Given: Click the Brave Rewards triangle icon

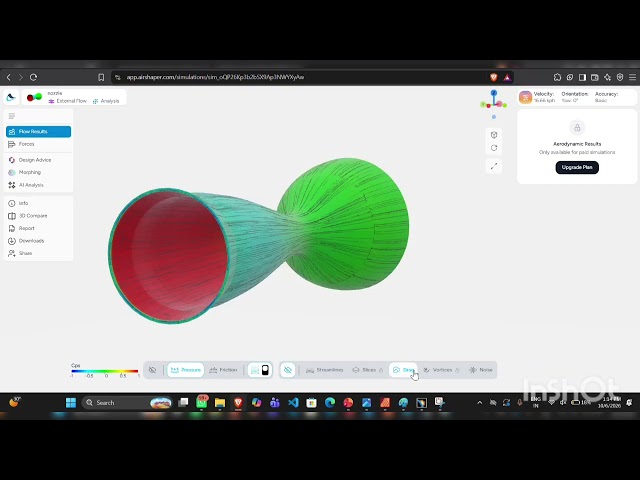Looking at the screenshot, I should point(507,77).
